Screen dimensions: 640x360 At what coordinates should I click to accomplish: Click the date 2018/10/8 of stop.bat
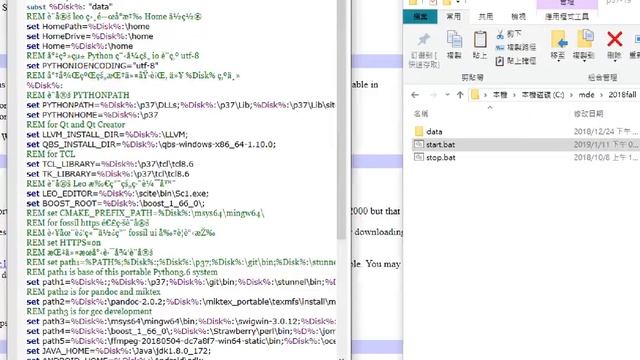tap(606, 158)
